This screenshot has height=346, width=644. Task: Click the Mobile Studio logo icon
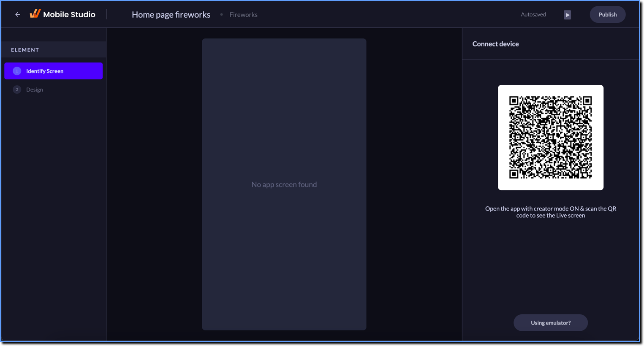tap(35, 14)
